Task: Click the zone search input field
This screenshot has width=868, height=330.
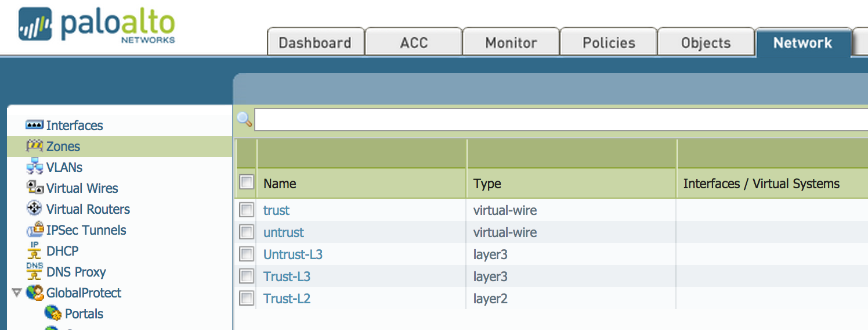Action: (560, 120)
